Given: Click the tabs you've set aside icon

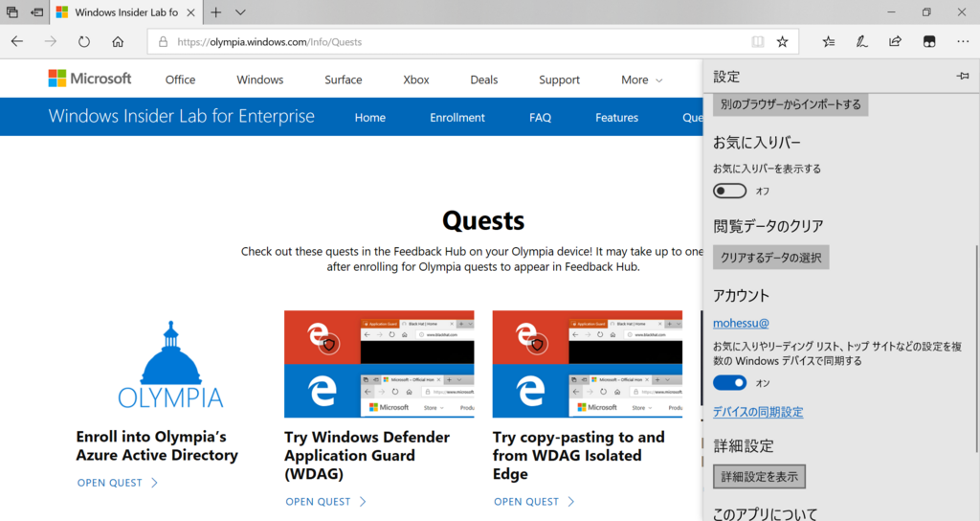Looking at the screenshot, I should (x=11, y=11).
